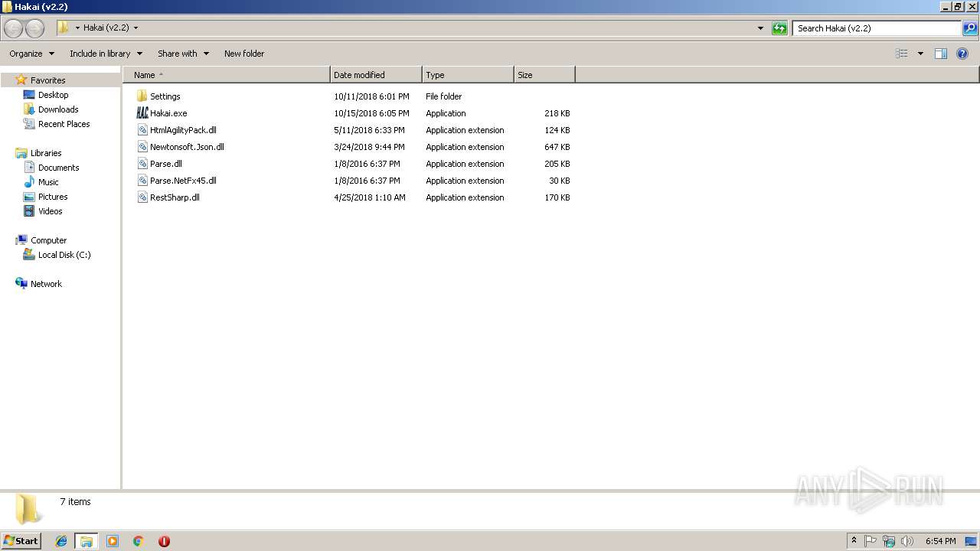Open the volume speaker icon
Viewport: 980px width, 551px height.
(x=907, y=541)
